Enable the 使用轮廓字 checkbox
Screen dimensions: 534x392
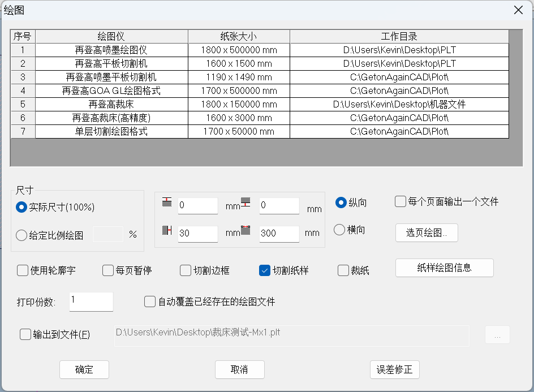[x=23, y=270]
